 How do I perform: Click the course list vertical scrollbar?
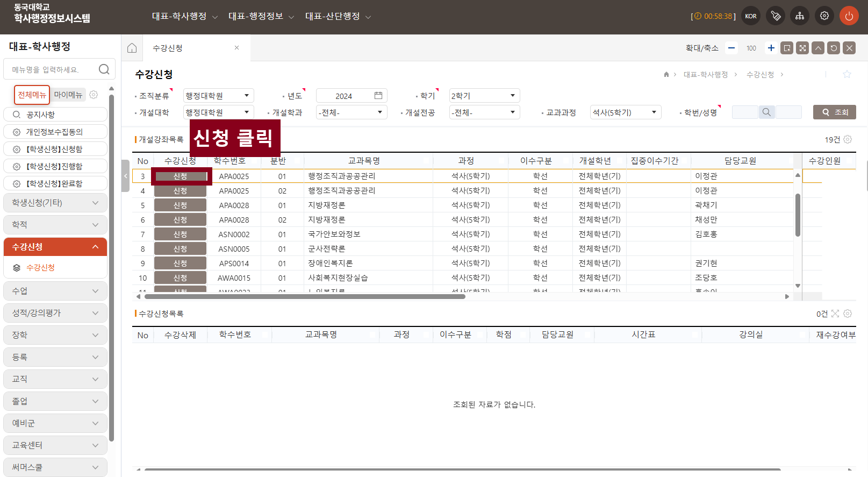(x=798, y=215)
